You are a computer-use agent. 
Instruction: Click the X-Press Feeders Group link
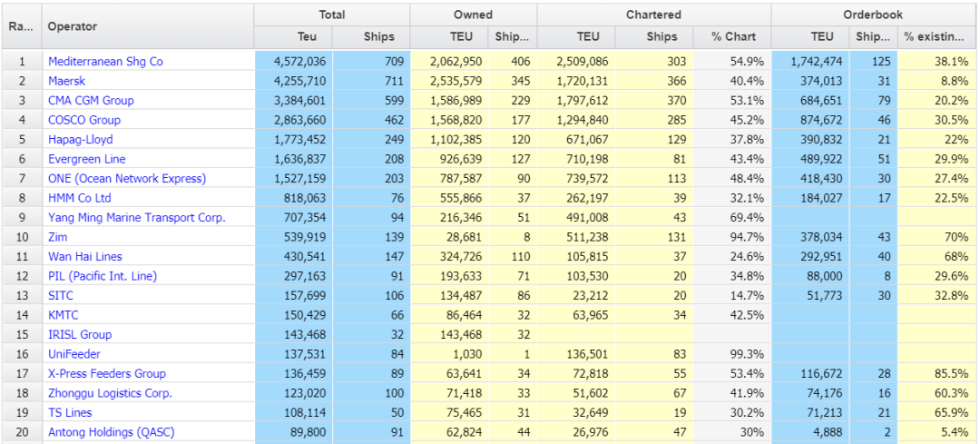[106, 374]
